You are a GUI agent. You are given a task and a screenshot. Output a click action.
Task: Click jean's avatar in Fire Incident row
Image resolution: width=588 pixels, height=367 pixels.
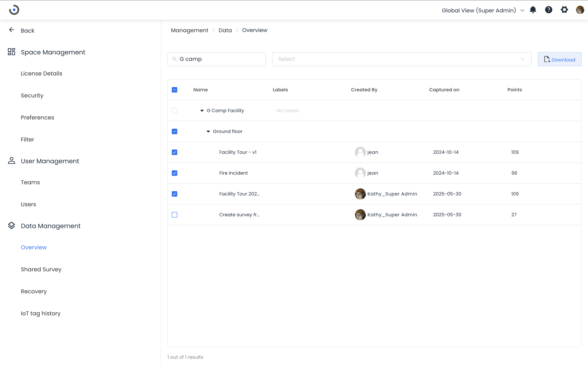tap(360, 173)
